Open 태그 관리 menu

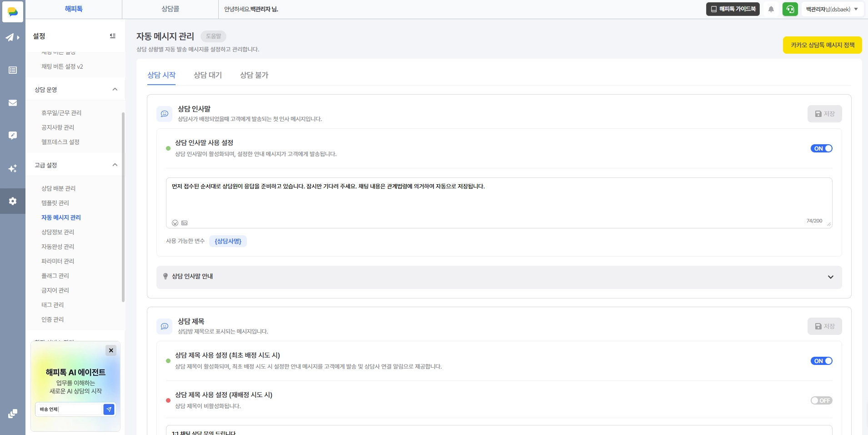coord(53,305)
